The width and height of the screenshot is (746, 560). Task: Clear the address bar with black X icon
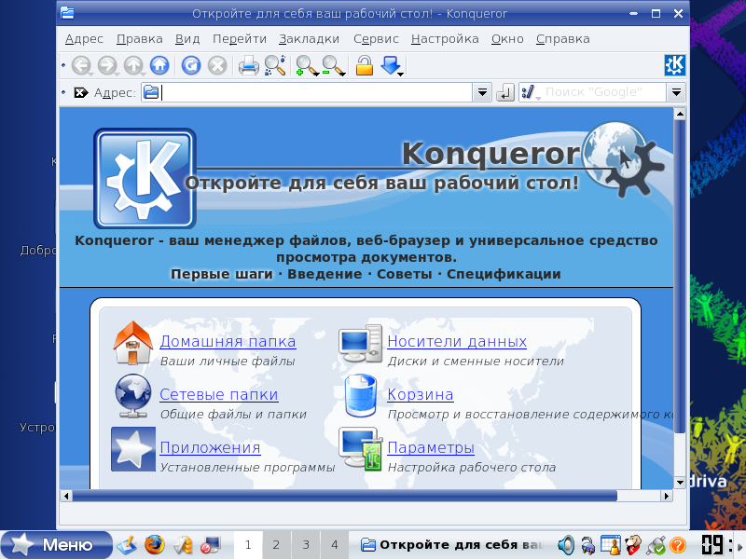coord(81,92)
